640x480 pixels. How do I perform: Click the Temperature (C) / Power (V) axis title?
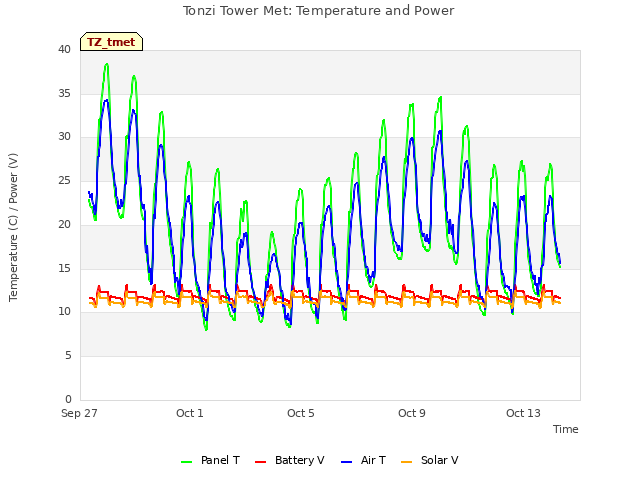coord(13,227)
